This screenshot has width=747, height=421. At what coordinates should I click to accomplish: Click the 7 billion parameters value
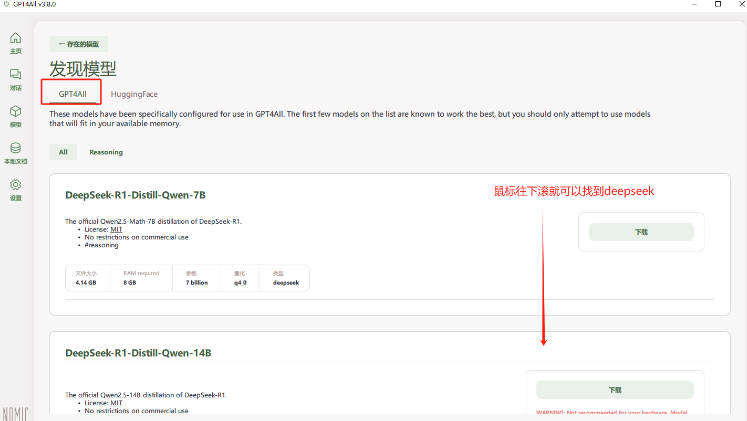tap(197, 282)
